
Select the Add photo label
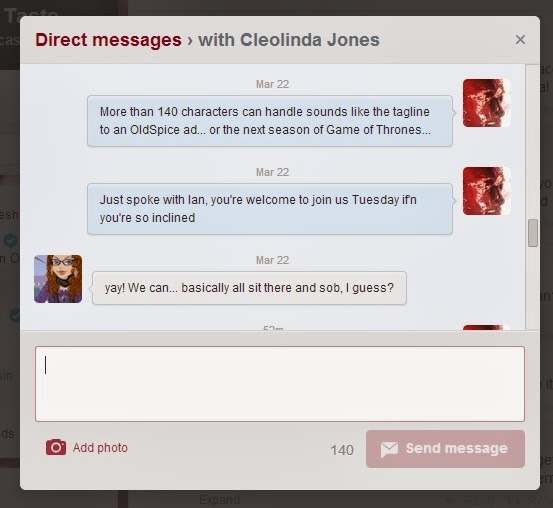click(x=100, y=448)
